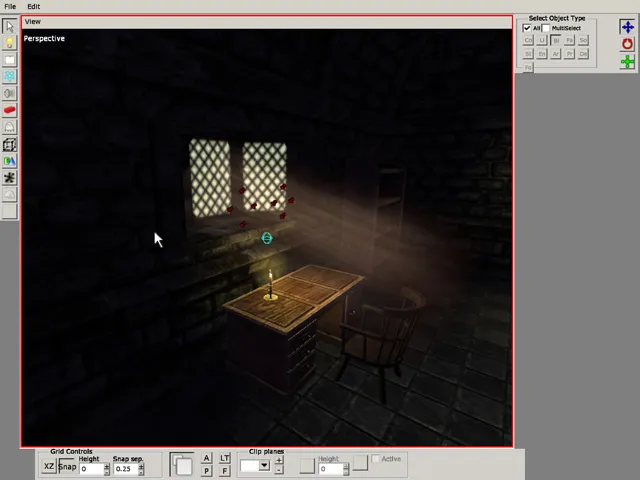This screenshot has height=480, width=640.
Task: Click the clip plane Height field
Action: [x=331, y=469]
